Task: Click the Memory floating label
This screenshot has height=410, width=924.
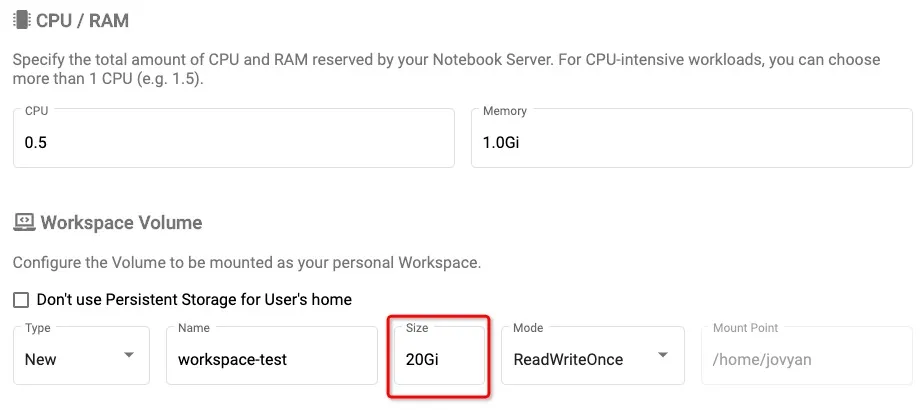Action: 504,111
